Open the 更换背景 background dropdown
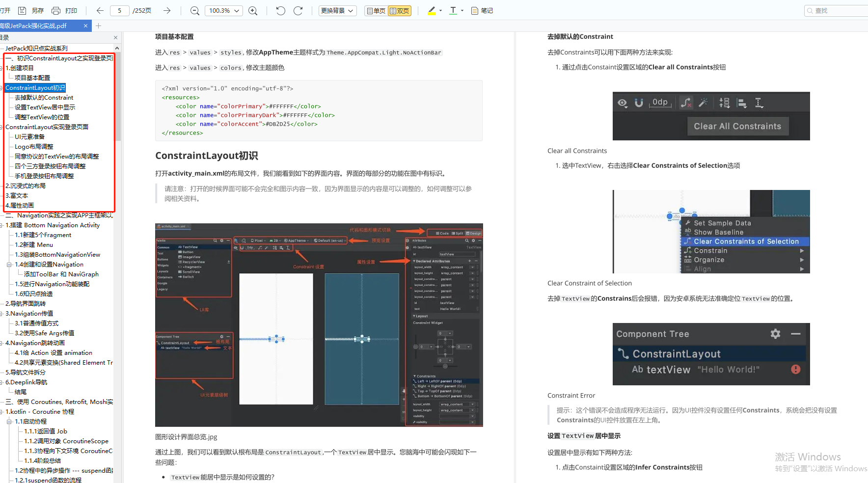Screen dimensions: 868x483 (337, 10)
